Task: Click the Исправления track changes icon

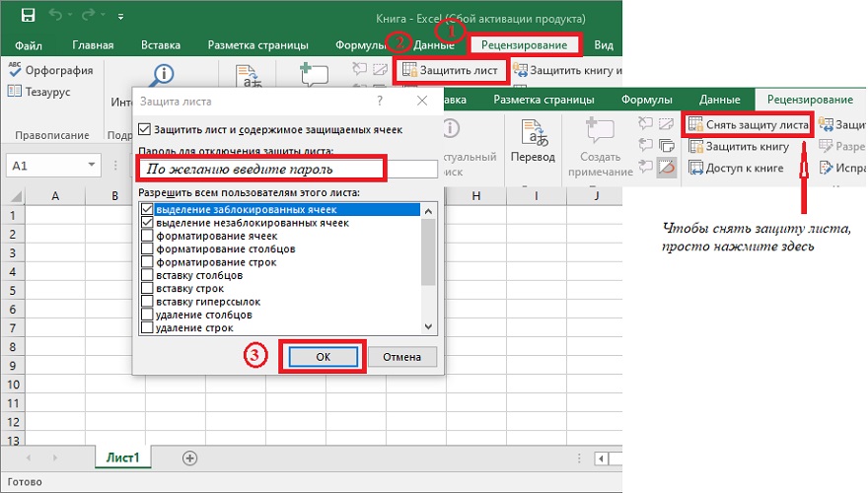Action: [842, 167]
